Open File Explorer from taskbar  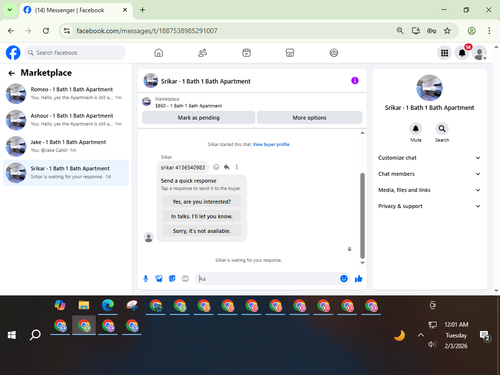click(84, 305)
